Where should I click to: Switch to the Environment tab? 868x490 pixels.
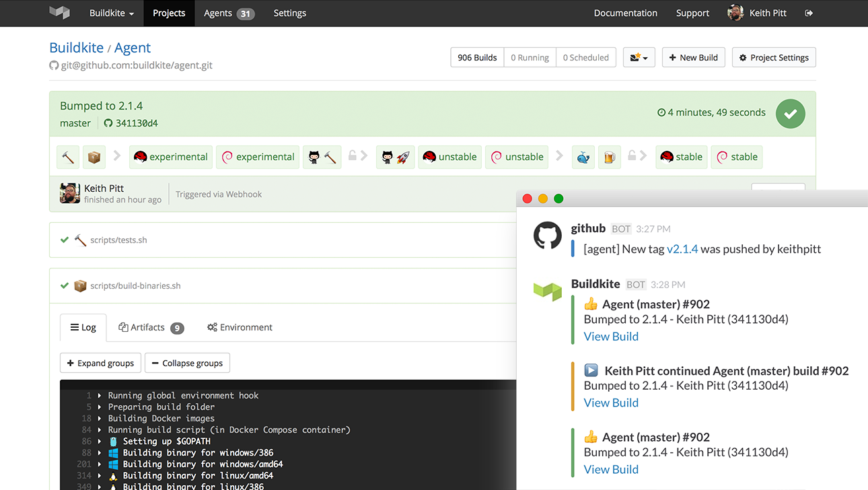(x=240, y=327)
